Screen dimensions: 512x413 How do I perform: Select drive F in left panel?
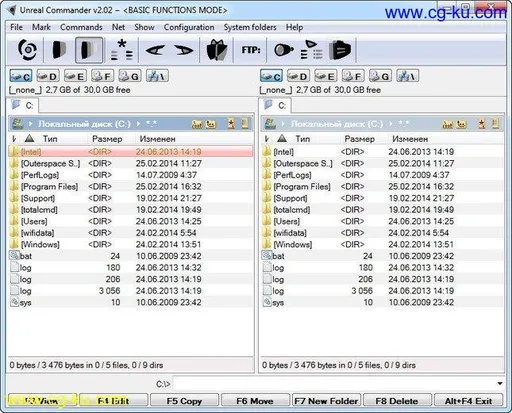coord(103,76)
